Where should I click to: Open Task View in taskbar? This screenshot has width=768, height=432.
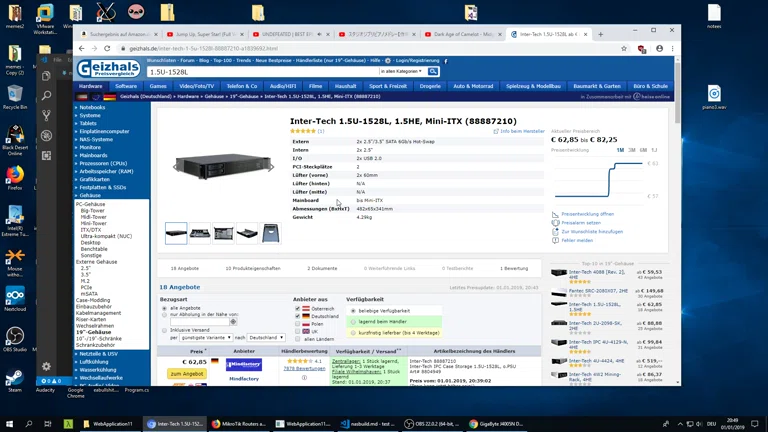tap(48, 424)
